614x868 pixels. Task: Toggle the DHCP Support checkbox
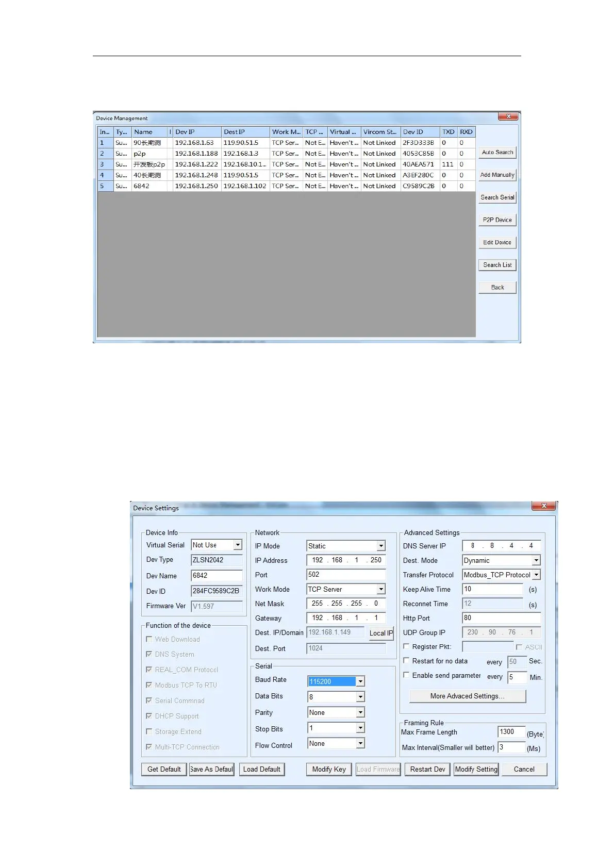point(149,716)
